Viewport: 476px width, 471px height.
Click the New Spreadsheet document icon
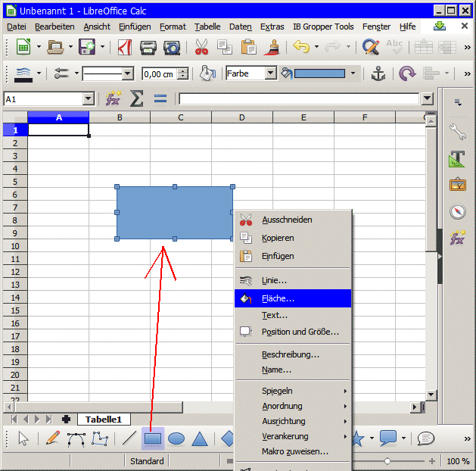23,47
